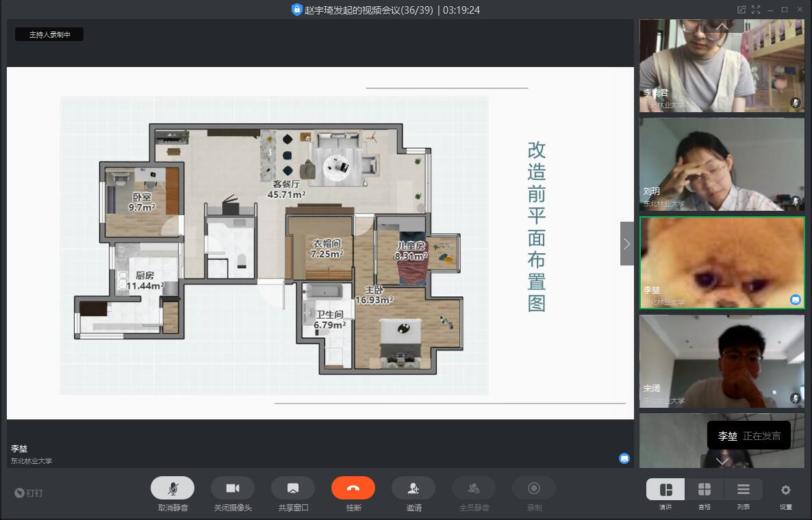Viewport: 812px width, 520px height.
Task: Switch to 列表 list view layout
Action: tap(743, 490)
